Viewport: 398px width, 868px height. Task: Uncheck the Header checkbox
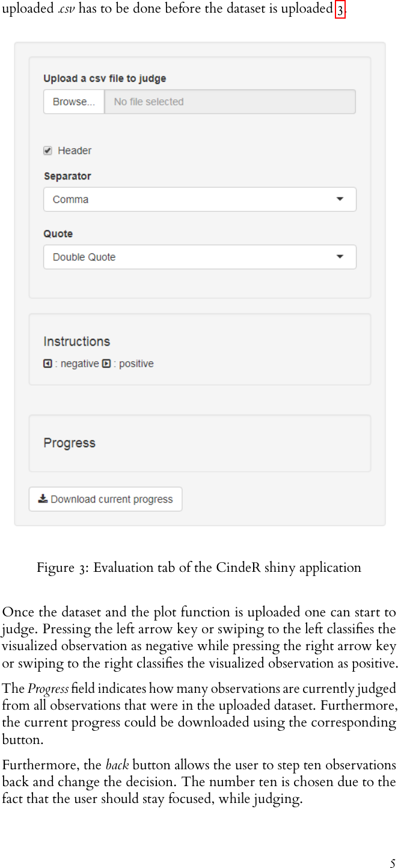point(47,150)
